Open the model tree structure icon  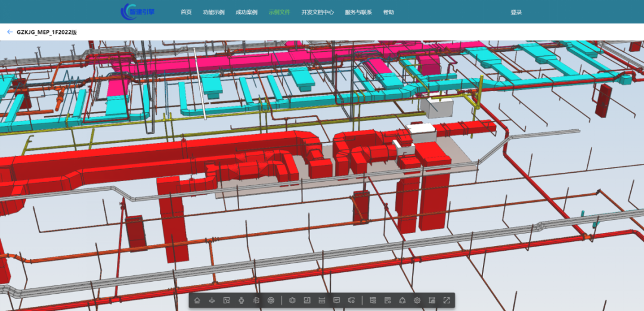tap(373, 300)
